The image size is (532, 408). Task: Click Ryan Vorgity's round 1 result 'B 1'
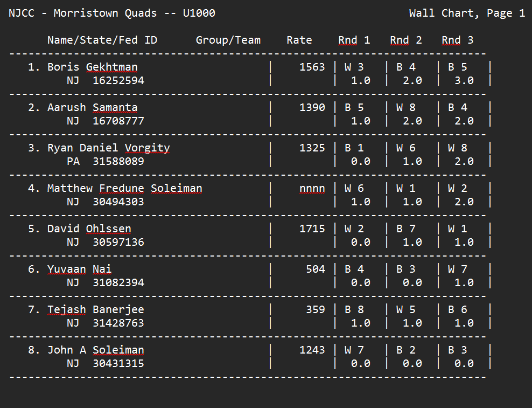pos(354,148)
